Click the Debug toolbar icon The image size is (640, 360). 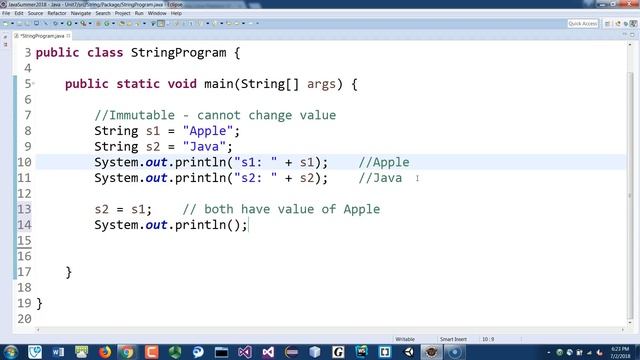(x=55, y=23)
